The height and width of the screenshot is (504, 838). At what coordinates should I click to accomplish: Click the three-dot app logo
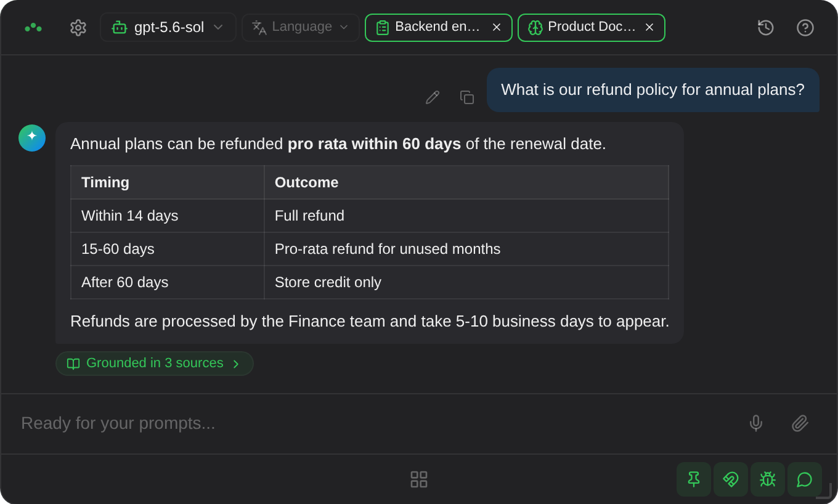click(x=33, y=28)
